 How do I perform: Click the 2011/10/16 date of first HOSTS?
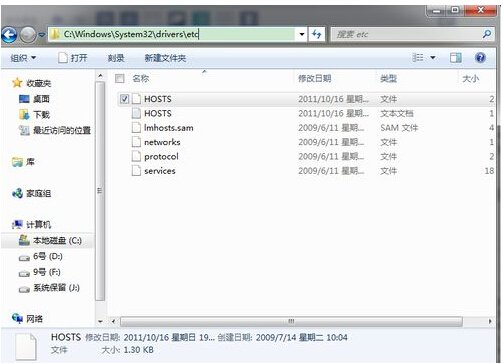coord(333,99)
